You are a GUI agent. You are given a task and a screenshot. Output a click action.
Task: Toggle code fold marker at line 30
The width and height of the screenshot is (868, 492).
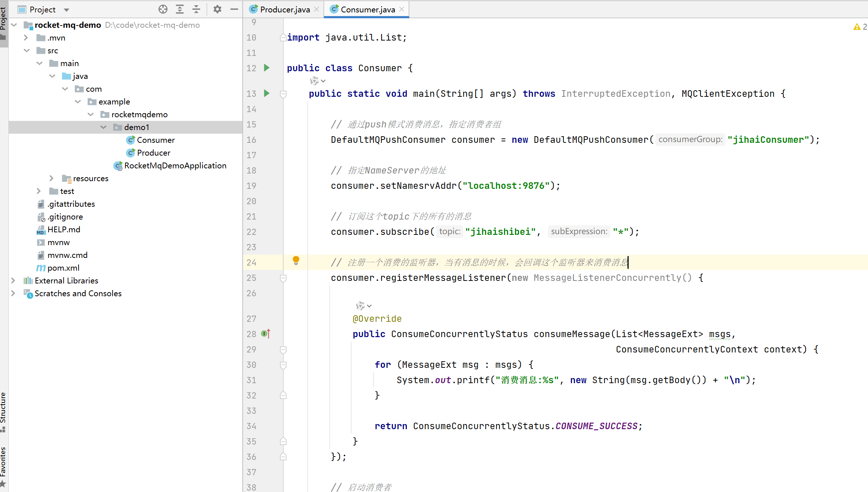[283, 365]
